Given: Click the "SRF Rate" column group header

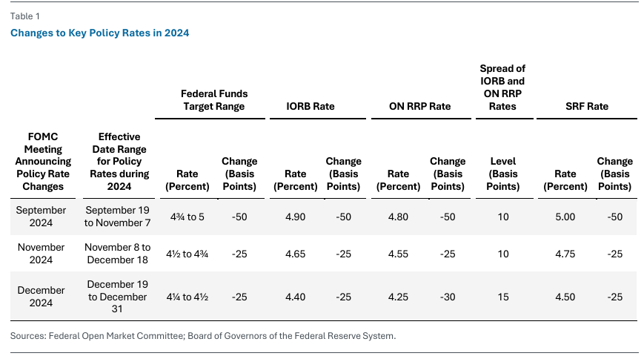Looking at the screenshot, I should pos(586,106).
